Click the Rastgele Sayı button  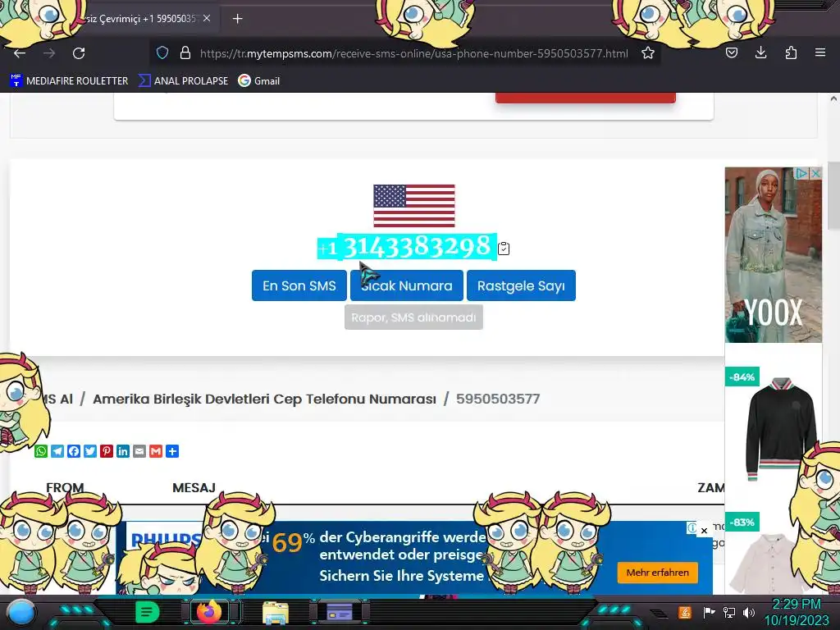click(x=521, y=285)
